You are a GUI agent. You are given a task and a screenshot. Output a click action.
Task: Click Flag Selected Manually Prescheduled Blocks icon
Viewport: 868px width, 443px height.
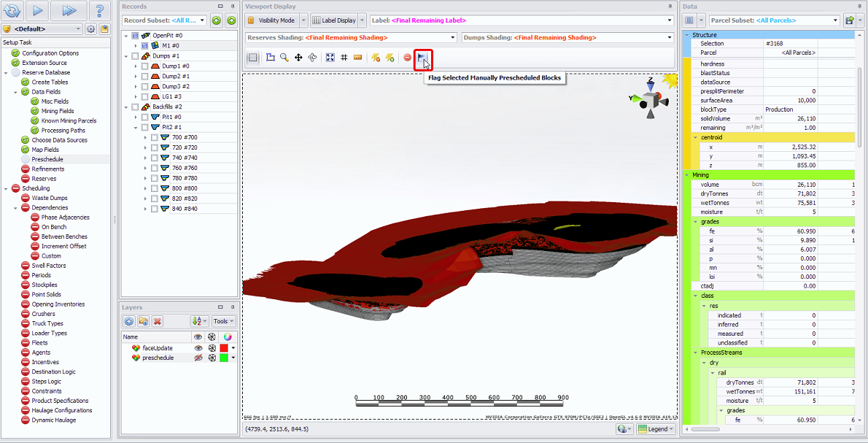(x=422, y=58)
